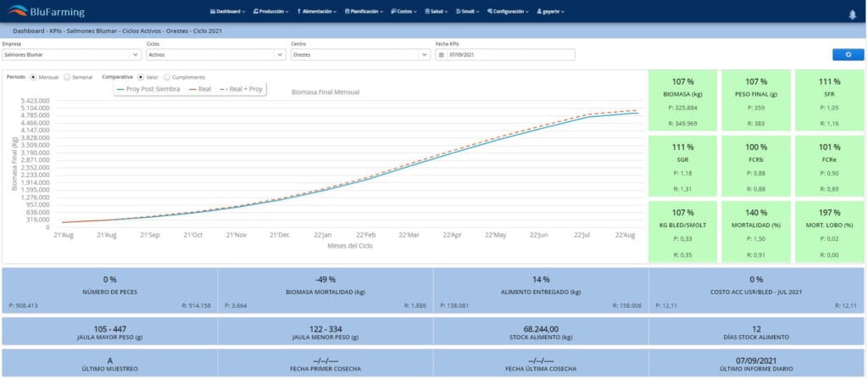Open the notifications bell
Screen dimensions: 868x379
coord(852,14)
